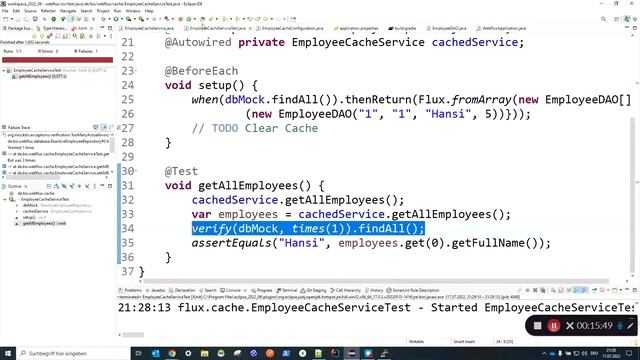Switch to the Call Hierarchy view tab
The image size is (640, 360).
point(345,290)
